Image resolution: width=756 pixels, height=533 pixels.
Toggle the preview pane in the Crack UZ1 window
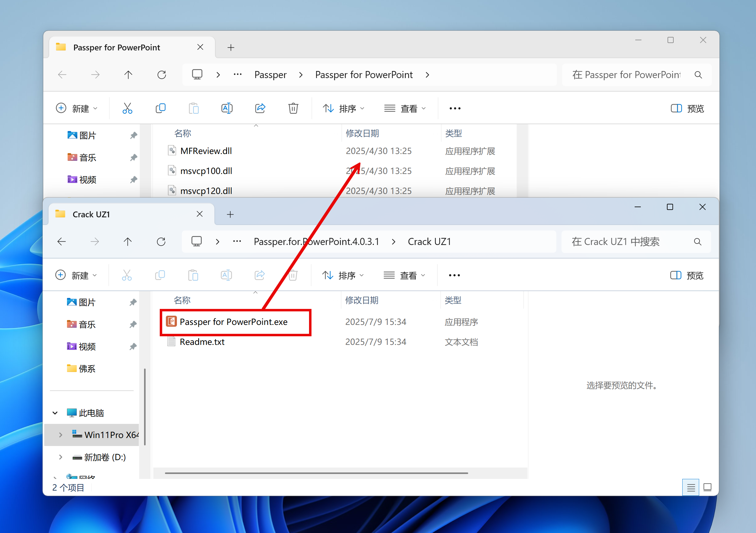687,275
